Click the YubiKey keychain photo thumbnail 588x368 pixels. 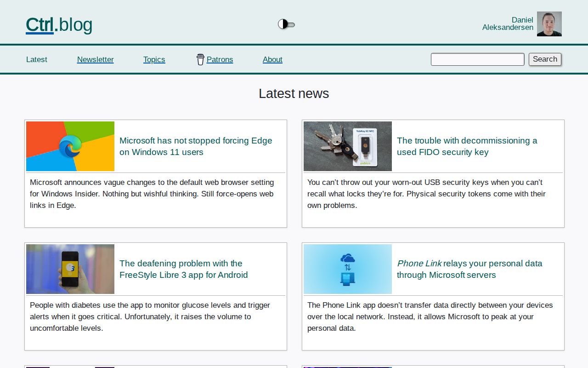(x=347, y=146)
